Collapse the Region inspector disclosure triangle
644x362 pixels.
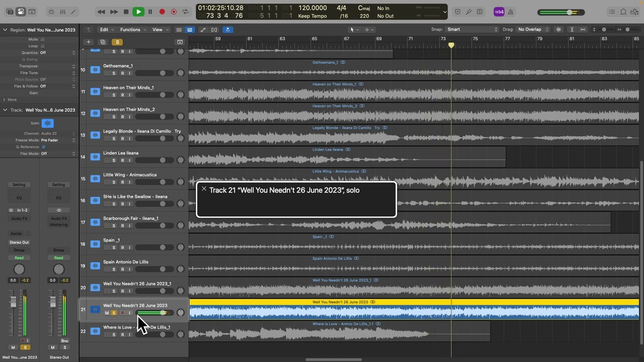[5, 30]
